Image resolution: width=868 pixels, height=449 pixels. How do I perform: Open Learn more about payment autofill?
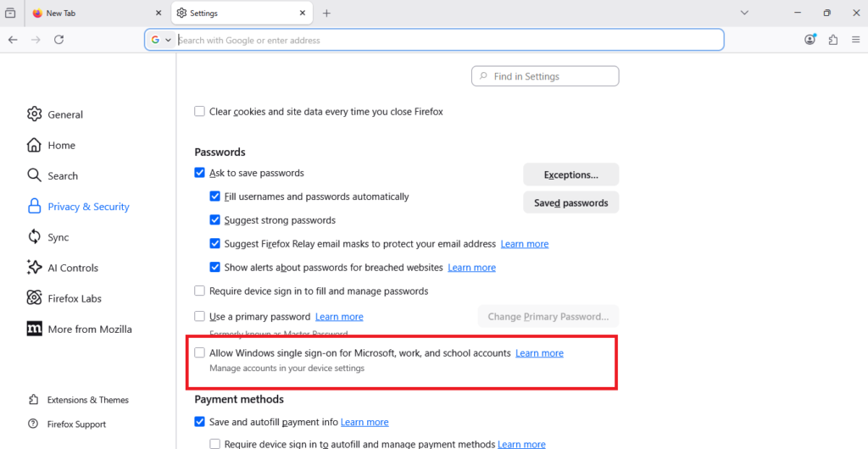pos(364,422)
